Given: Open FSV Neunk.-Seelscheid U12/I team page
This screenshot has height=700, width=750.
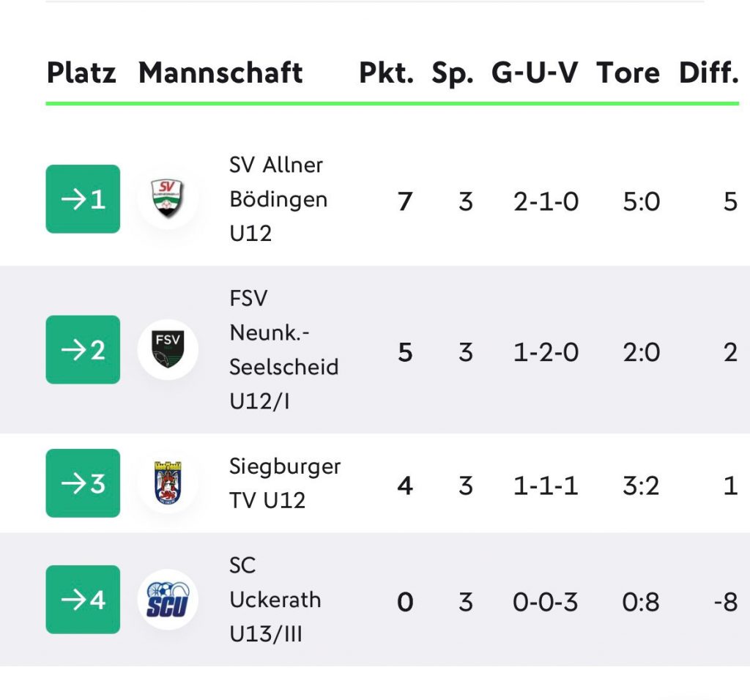Looking at the screenshot, I should (284, 349).
